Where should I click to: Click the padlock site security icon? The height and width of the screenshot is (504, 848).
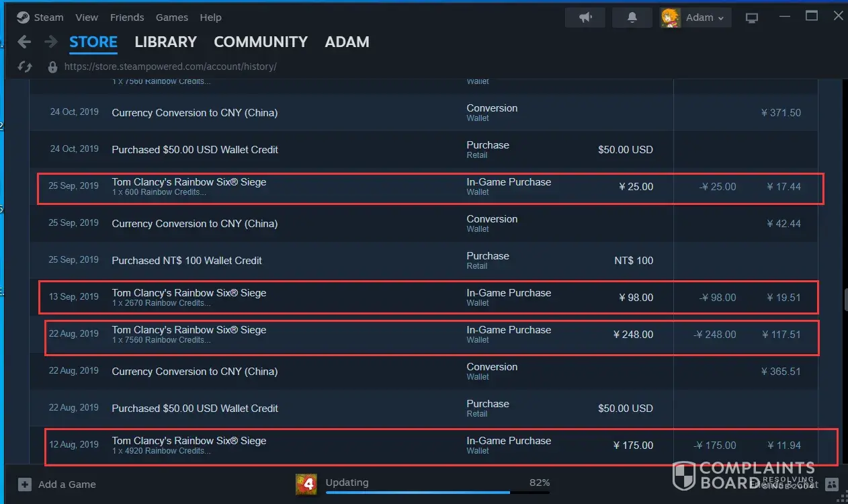tap(52, 67)
